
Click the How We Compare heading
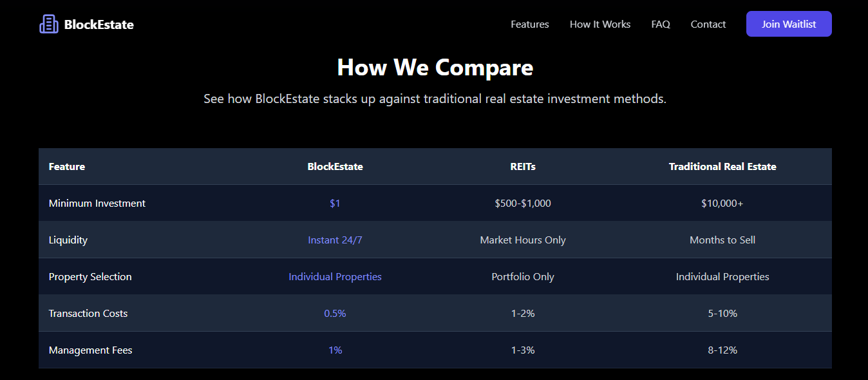(x=435, y=67)
